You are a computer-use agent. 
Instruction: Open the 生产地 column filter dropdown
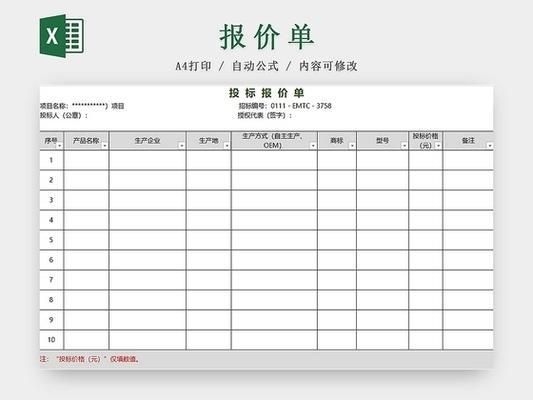[227, 146]
